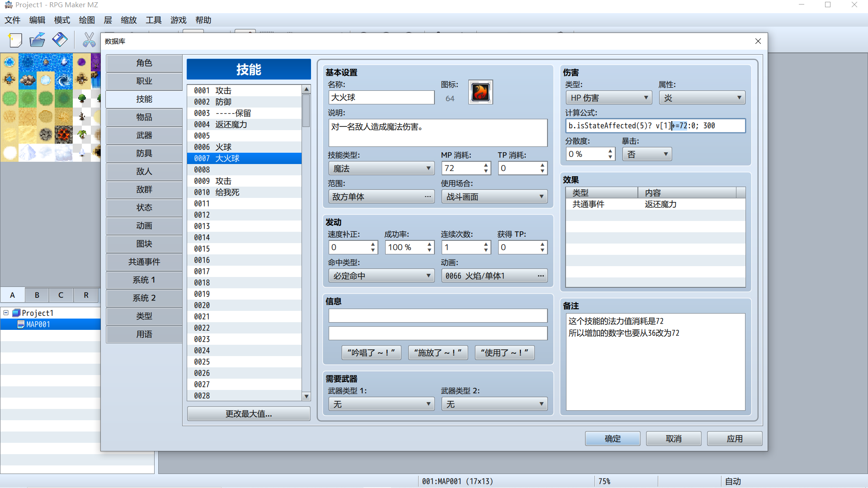Open the 工具 menu in menu bar
Image resolution: width=868 pixels, height=488 pixels.
point(153,20)
